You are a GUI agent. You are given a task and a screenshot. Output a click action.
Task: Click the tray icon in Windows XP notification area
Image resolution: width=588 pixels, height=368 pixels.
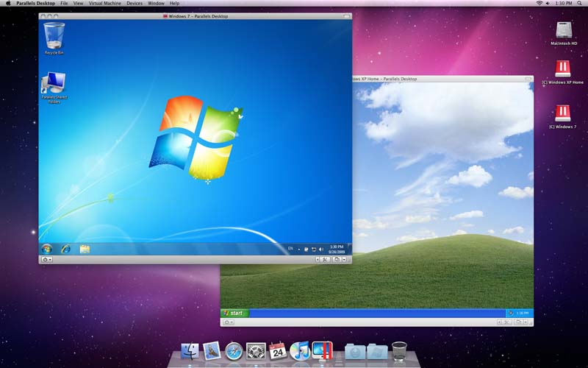click(511, 313)
